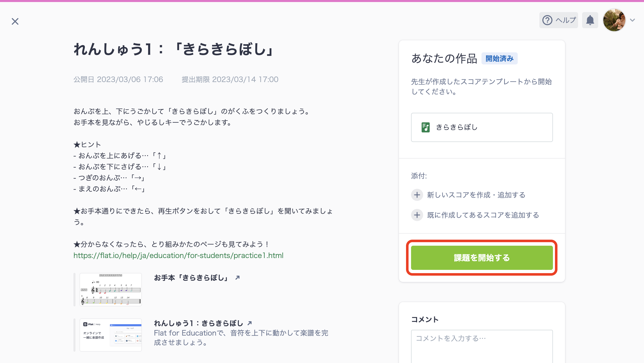Click the お手本「きらきらぼし」 title link

tap(191, 278)
